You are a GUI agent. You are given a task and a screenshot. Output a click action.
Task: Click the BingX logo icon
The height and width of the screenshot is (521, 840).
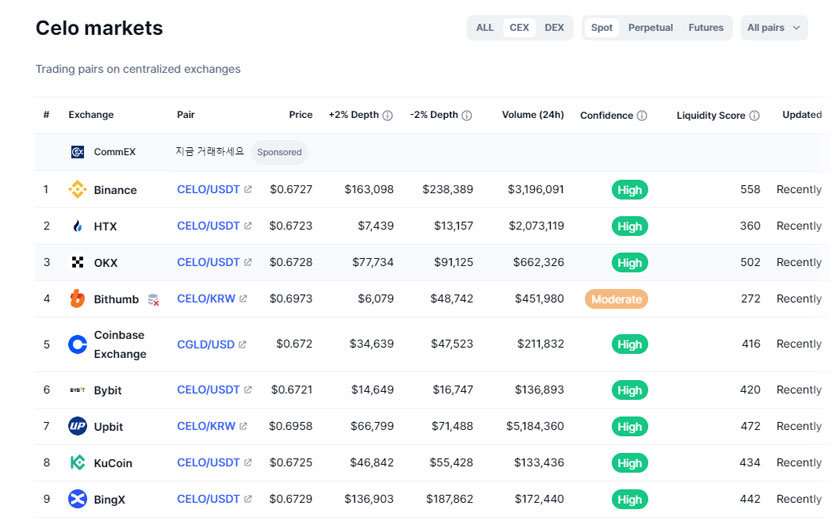[78, 499]
